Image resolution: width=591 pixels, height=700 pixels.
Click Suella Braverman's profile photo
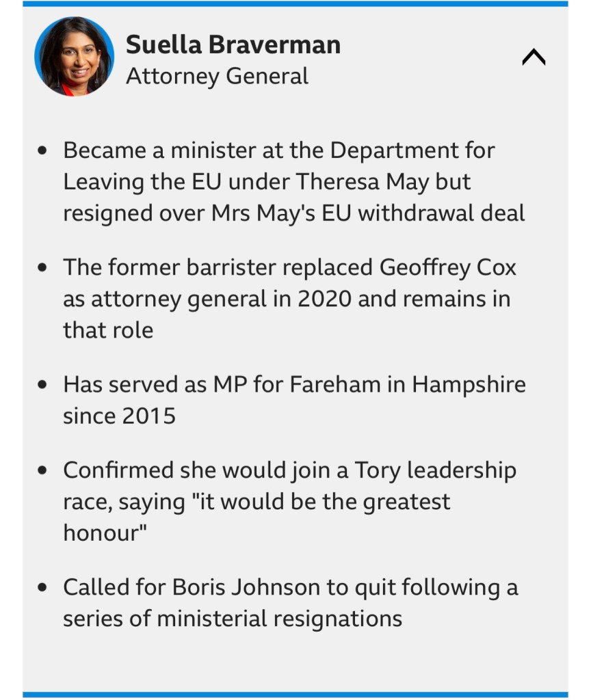click(74, 56)
